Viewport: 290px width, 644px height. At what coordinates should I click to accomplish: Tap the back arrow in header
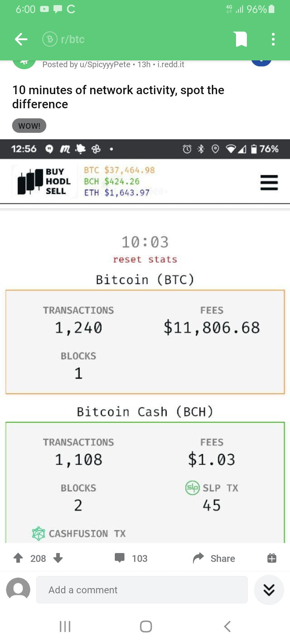(21, 39)
